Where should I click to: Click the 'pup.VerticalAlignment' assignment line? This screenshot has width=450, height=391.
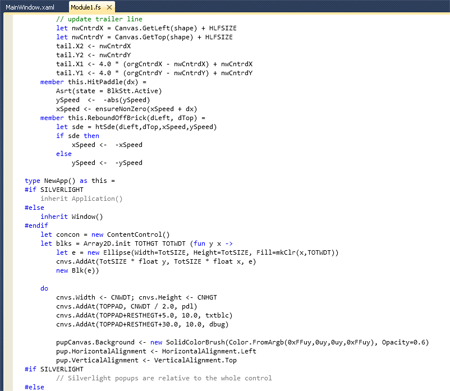coord(146,361)
